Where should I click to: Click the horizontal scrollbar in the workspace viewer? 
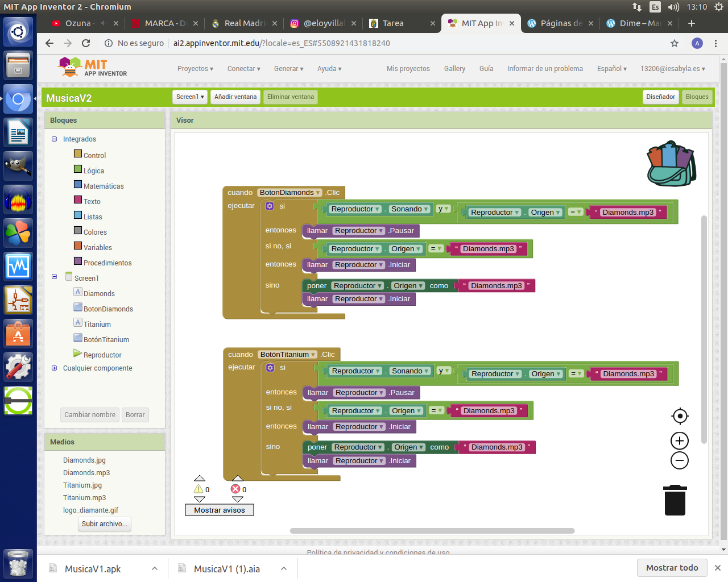coord(432,531)
